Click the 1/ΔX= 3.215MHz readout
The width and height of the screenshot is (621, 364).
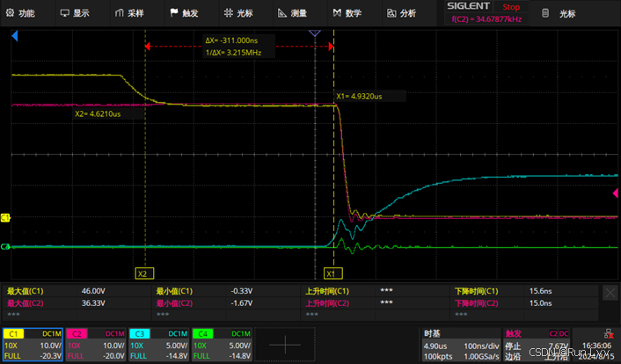[x=234, y=53]
